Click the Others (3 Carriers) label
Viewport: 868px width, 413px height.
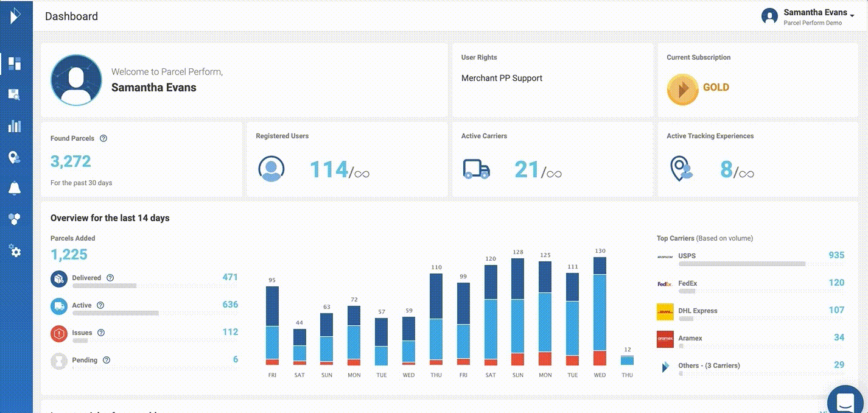click(x=709, y=365)
